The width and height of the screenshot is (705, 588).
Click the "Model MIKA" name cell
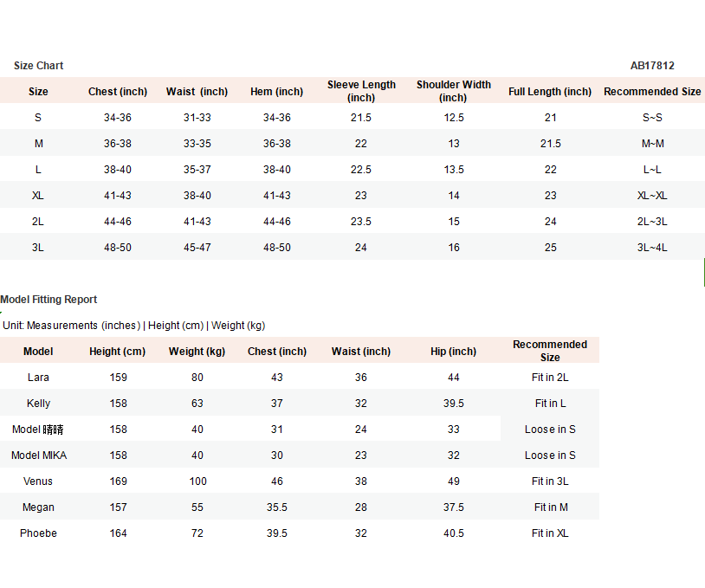tap(39, 456)
